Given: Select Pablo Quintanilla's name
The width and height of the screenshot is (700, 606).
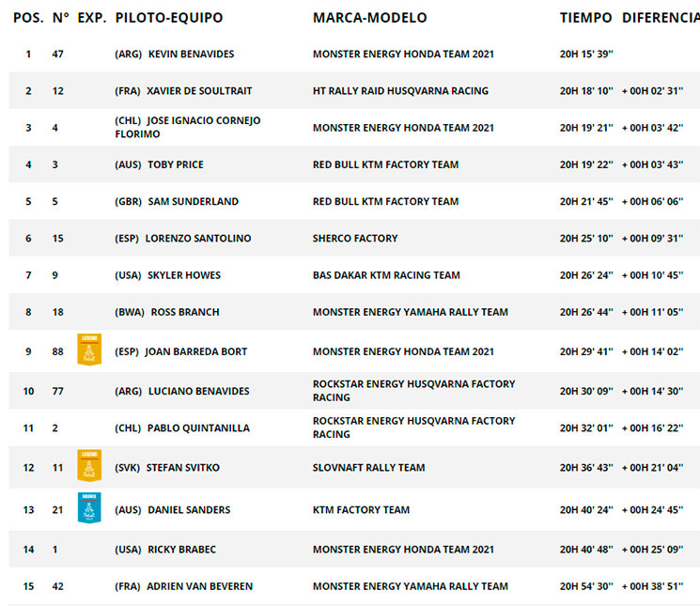Looking at the screenshot, I should [x=198, y=428].
